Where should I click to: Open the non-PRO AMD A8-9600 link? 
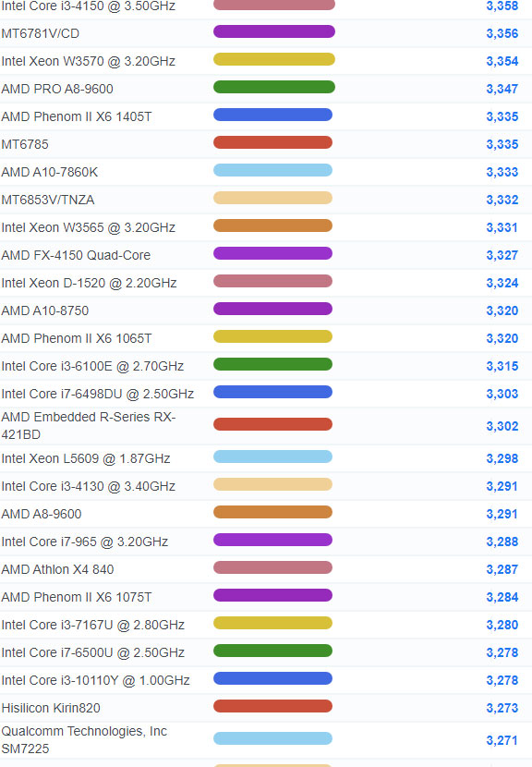pos(42,514)
